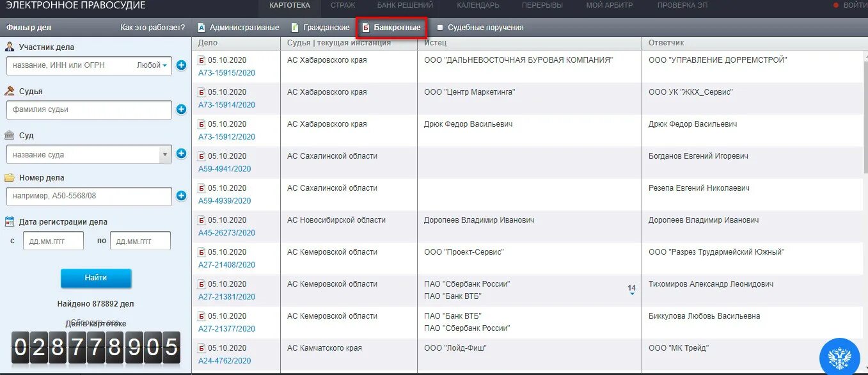
Task: Open the Календарь tab
Action: pyautogui.click(x=478, y=6)
